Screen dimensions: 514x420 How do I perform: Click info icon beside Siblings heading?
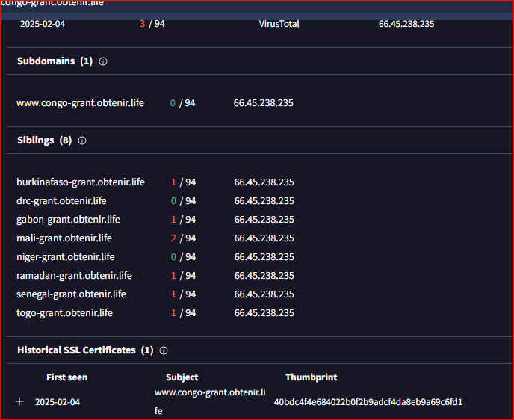[x=82, y=140]
